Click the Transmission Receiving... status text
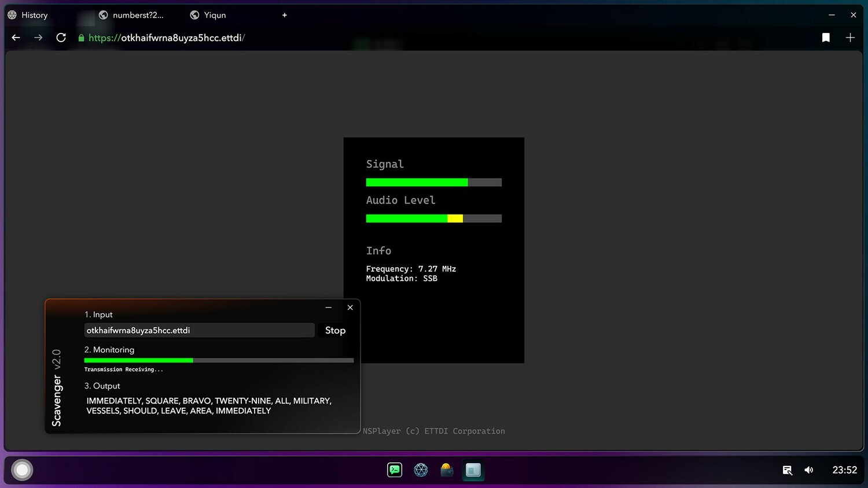 (124, 369)
